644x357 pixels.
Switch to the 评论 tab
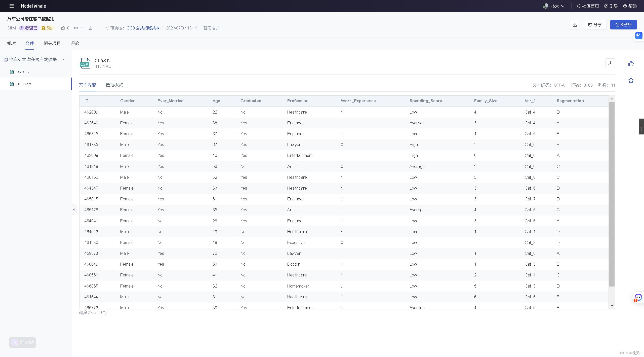[x=75, y=43]
